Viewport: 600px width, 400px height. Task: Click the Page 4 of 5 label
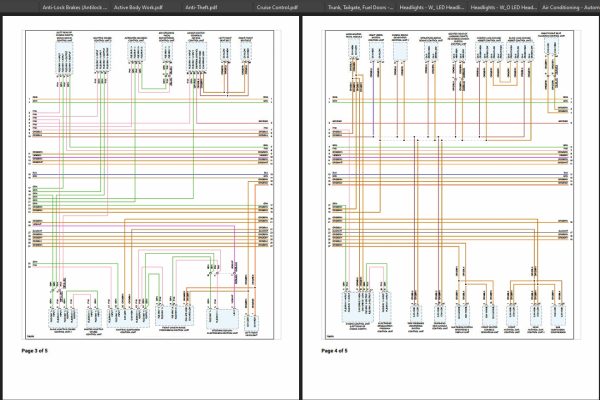click(335, 351)
